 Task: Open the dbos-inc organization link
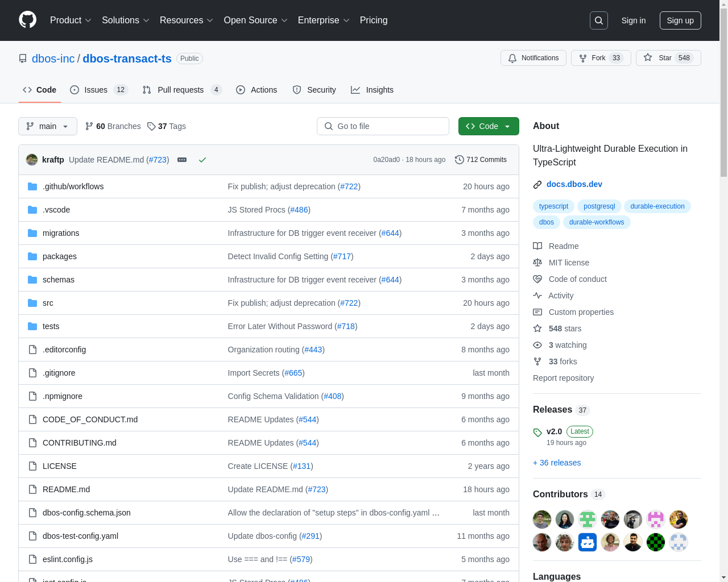click(x=53, y=59)
